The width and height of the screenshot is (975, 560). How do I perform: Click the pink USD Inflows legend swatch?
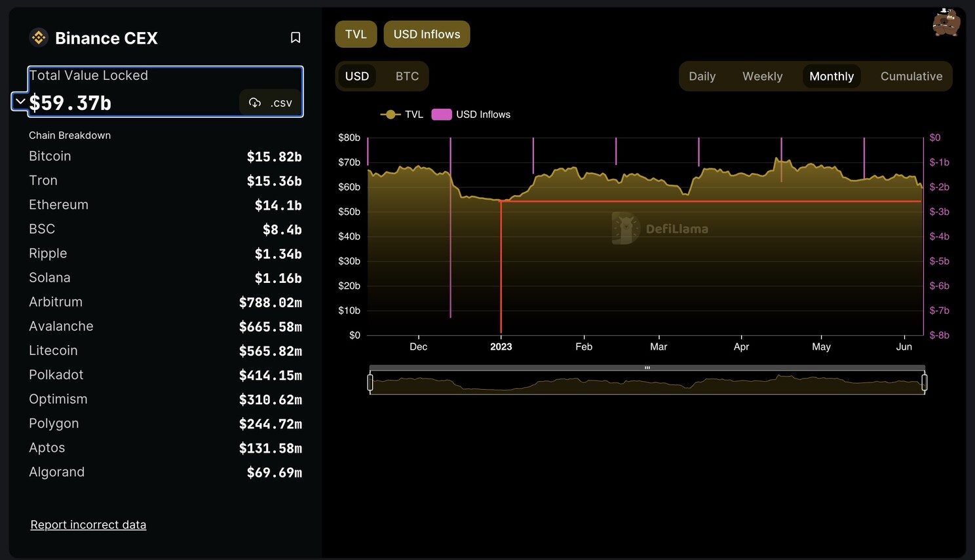tap(442, 115)
